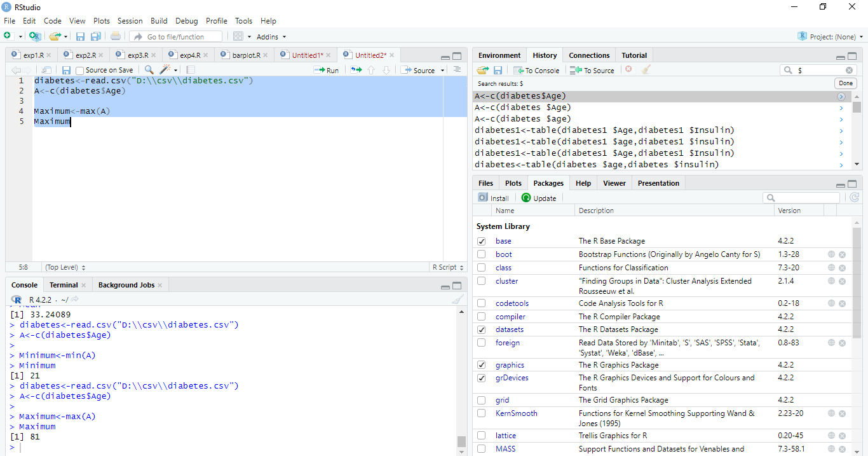Load the boot package
Screen dimensions: 868x456
coord(481,254)
